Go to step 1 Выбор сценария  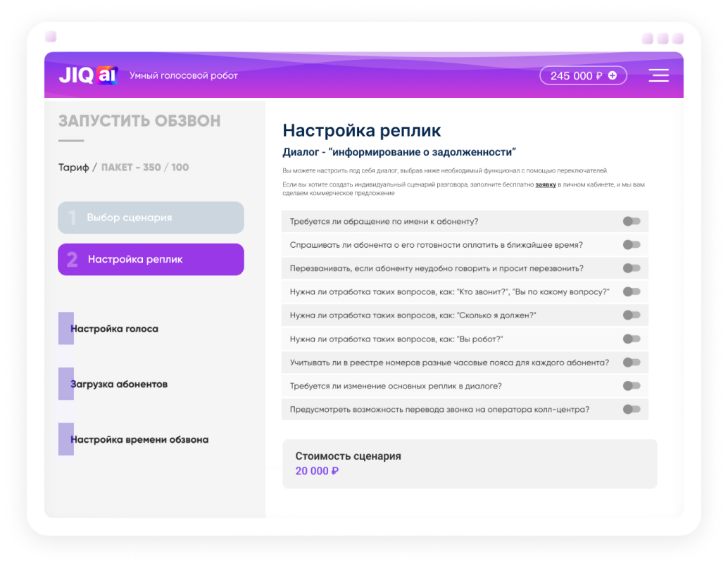click(151, 218)
